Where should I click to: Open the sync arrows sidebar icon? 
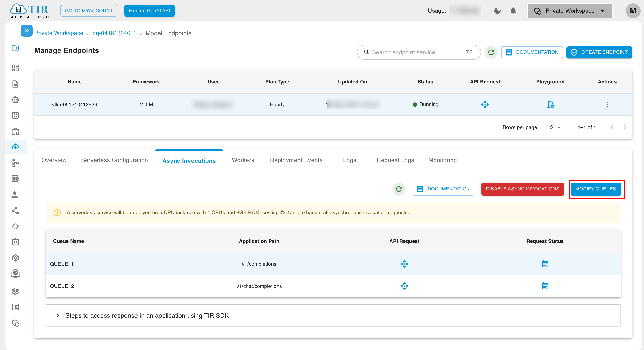(16, 226)
